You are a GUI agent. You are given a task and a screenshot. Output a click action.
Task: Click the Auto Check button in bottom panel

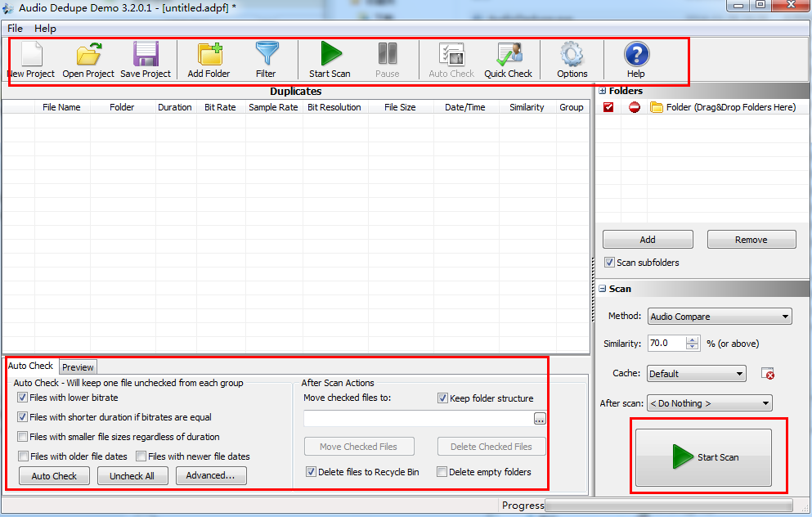(x=54, y=475)
